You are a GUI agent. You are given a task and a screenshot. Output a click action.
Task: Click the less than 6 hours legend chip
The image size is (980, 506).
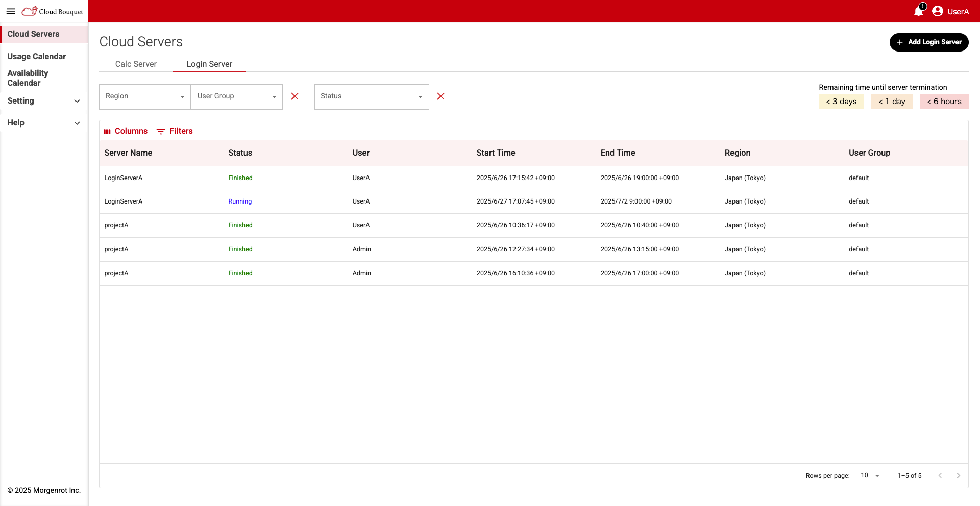[944, 102]
